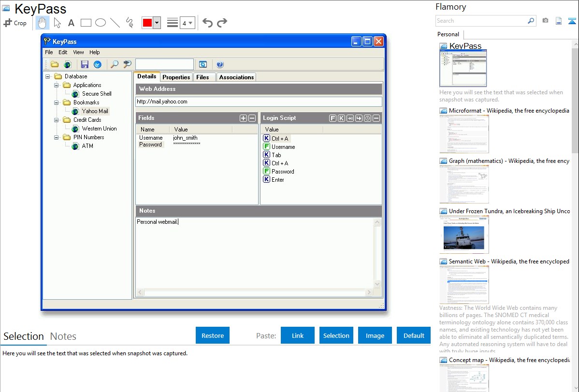Switch to the Notes tab at bottom
This screenshot has height=392, width=579.
(x=63, y=336)
